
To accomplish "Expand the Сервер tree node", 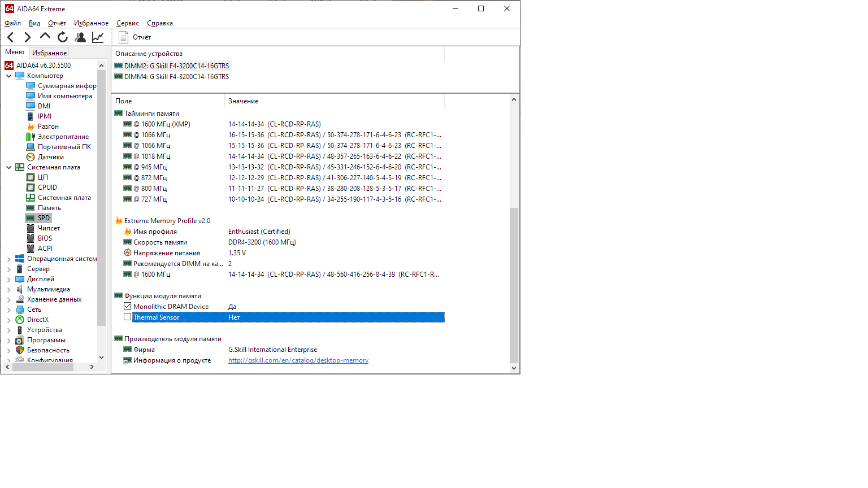I will click(8, 269).
